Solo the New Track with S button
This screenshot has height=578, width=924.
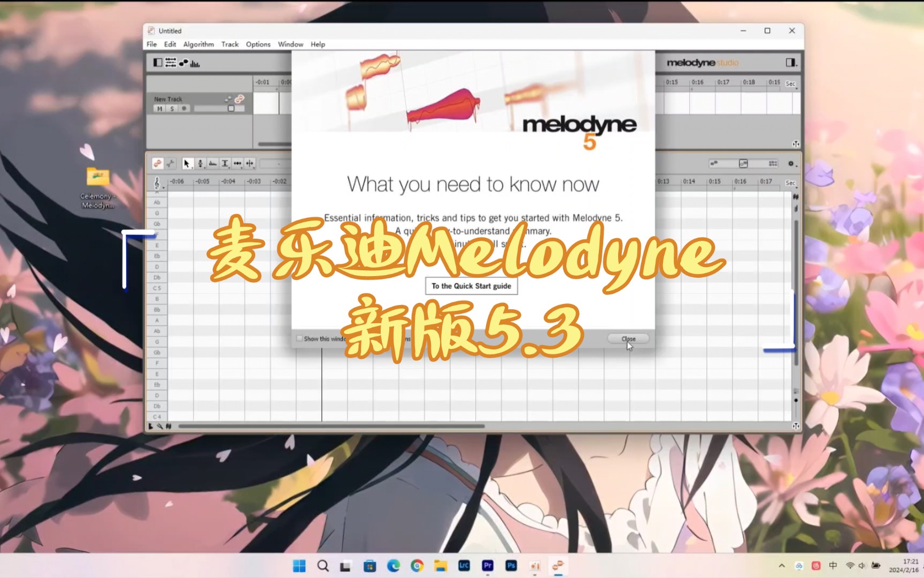click(x=172, y=109)
